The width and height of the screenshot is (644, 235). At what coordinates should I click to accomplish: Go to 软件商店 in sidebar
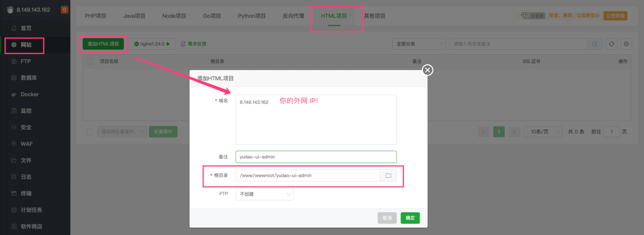pyautogui.click(x=31, y=227)
